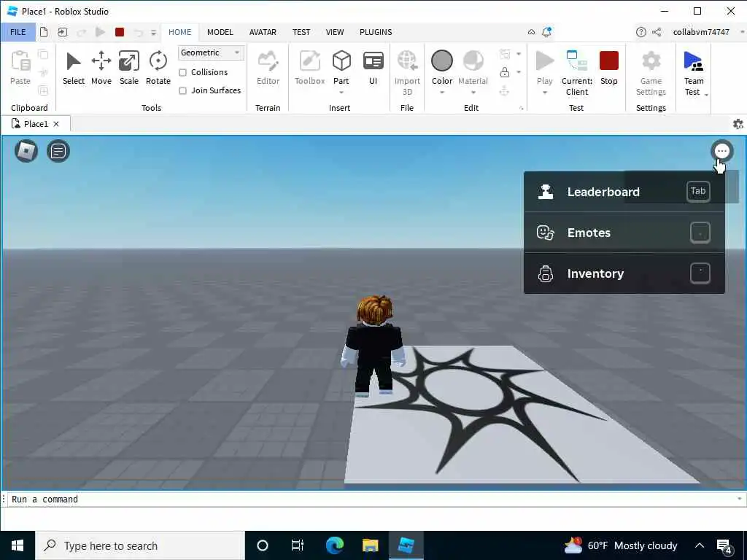
Task: Select the Place1 document tab
Action: point(35,124)
